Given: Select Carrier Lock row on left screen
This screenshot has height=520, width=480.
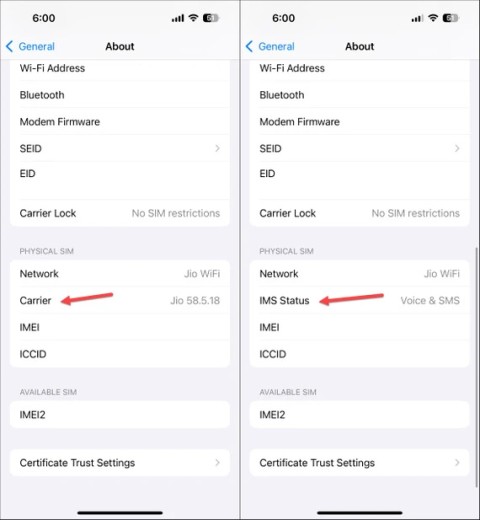Looking at the screenshot, I should click(x=120, y=213).
